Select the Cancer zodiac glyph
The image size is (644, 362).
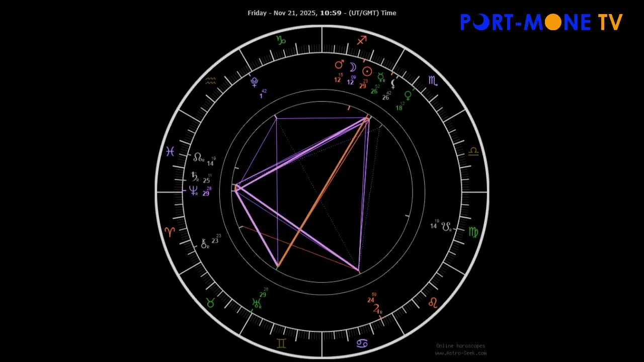[x=362, y=343]
